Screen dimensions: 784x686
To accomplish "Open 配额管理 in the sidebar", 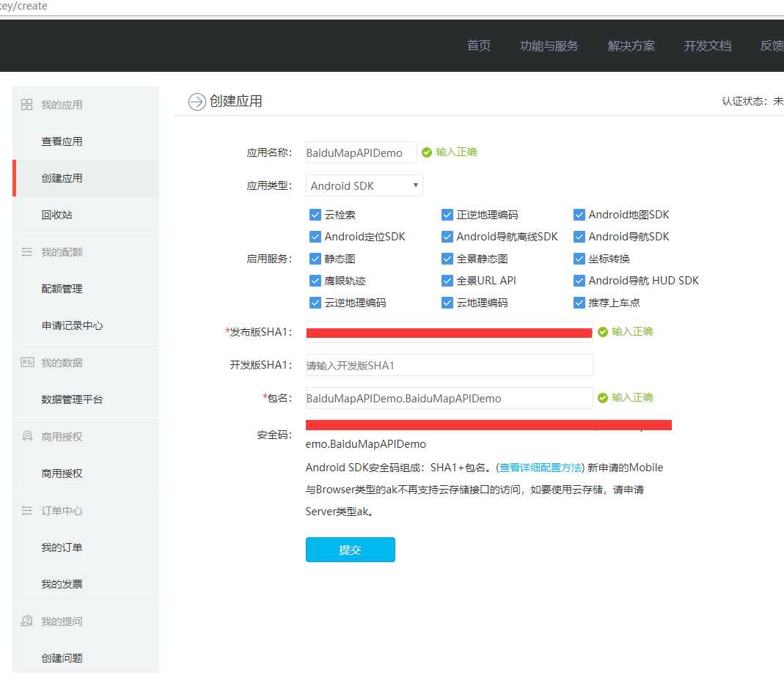I will coord(86,289).
